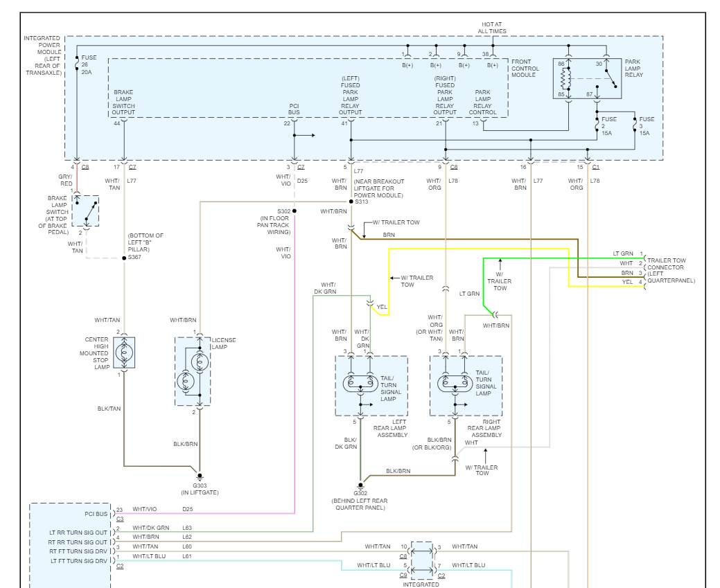The height and width of the screenshot is (588, 720).
Task: Click the TRAILER TOW CONNECTOR label
Action: pyautogui.click(x=671, y=270)
